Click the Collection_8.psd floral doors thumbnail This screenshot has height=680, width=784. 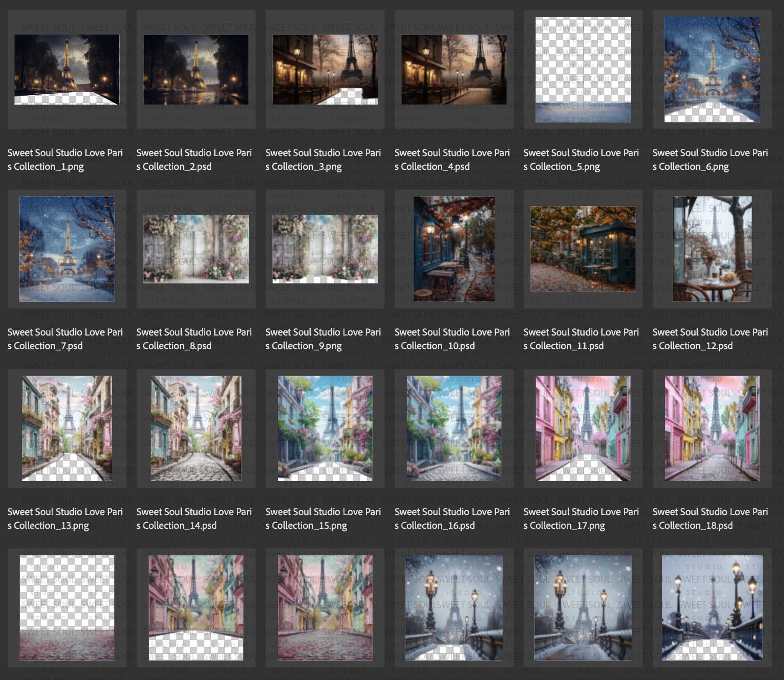pos(196,249)
